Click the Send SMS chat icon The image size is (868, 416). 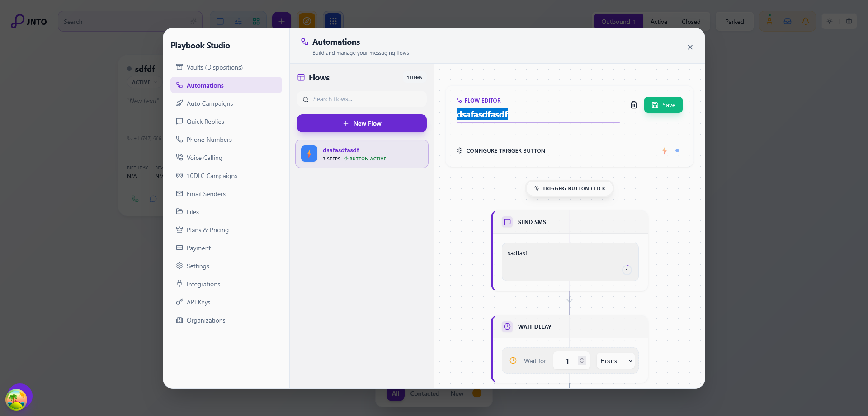pos(507,222)
